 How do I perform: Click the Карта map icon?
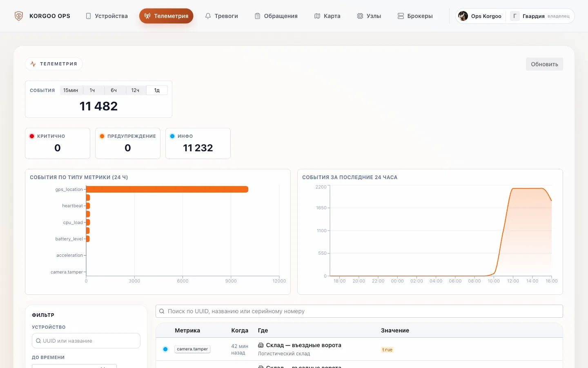[x=317, y=16]
